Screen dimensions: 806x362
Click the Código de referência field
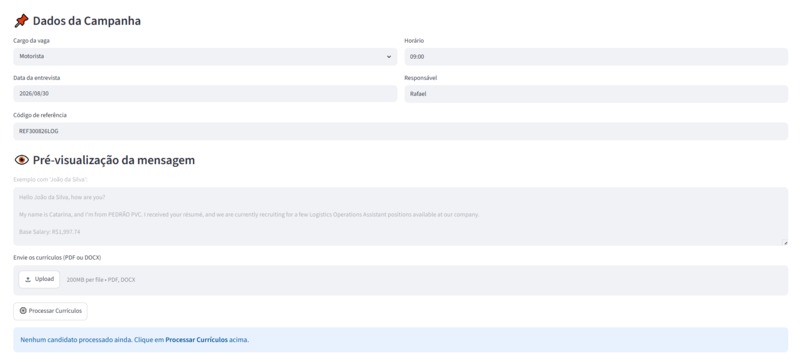(x=400, y=131)
